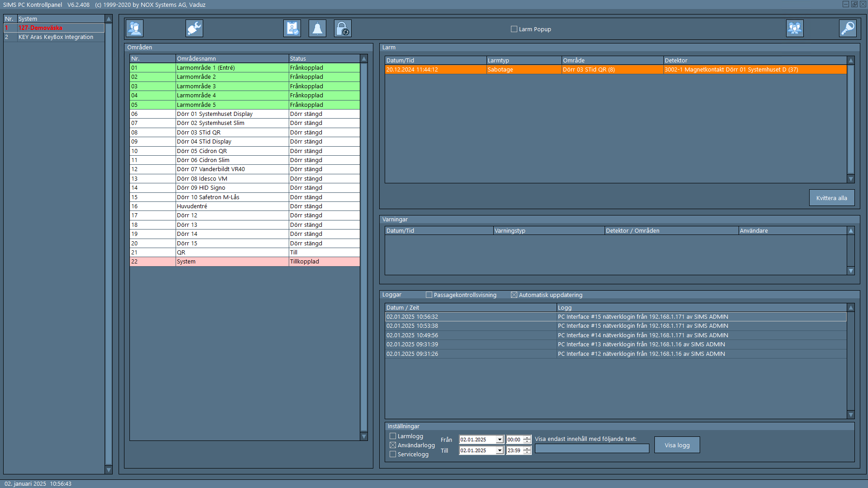The image size is (868, 488).
Task: Click the Kvittera alla button
Action: coord(831,198)
